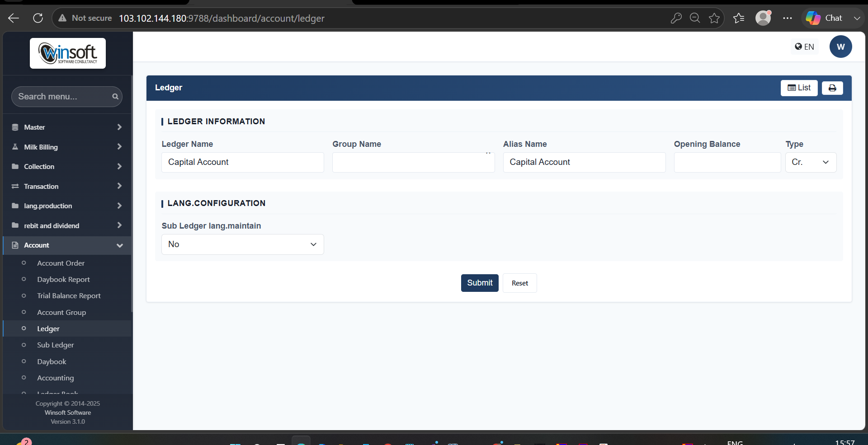Open Sub Ledger page

click(x=55, y=345)
